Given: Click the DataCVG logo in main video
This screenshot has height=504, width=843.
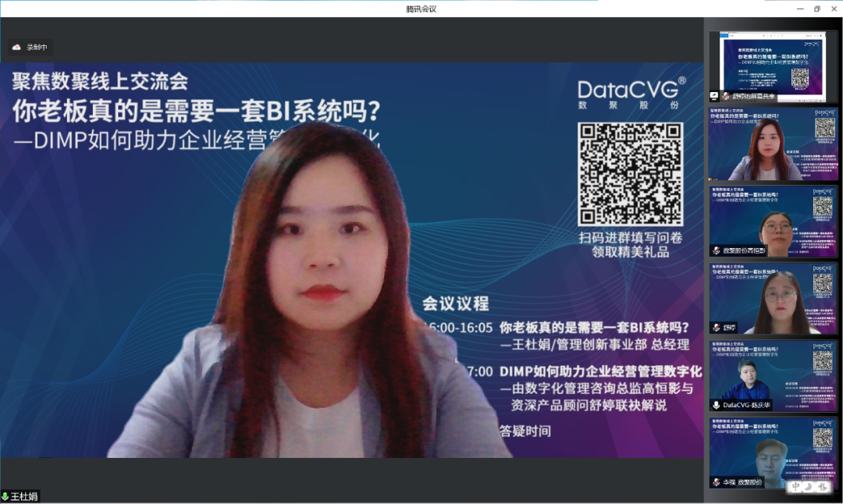Looking at the screenshot, I should point(631,93).
